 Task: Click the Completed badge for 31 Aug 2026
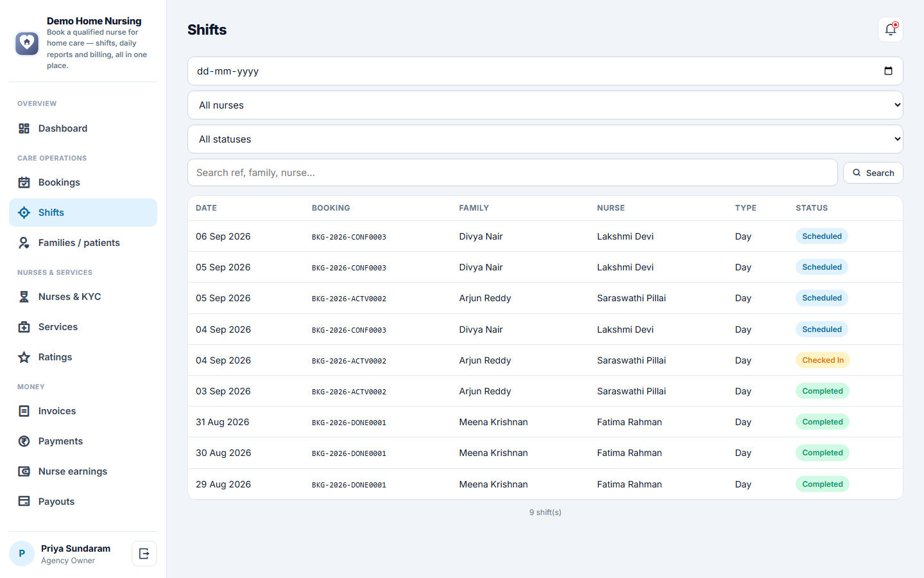823,422
